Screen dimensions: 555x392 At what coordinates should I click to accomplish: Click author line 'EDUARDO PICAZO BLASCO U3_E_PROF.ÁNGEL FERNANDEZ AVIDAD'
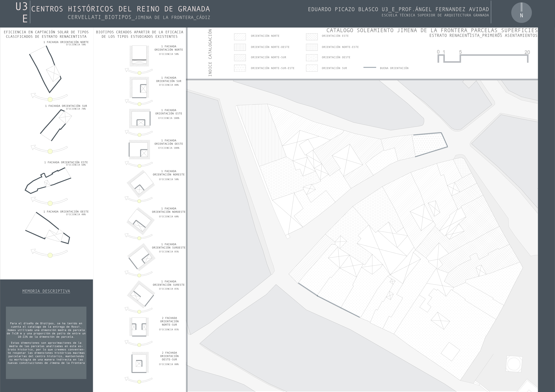pyautogui.click(x=398, y=9)
